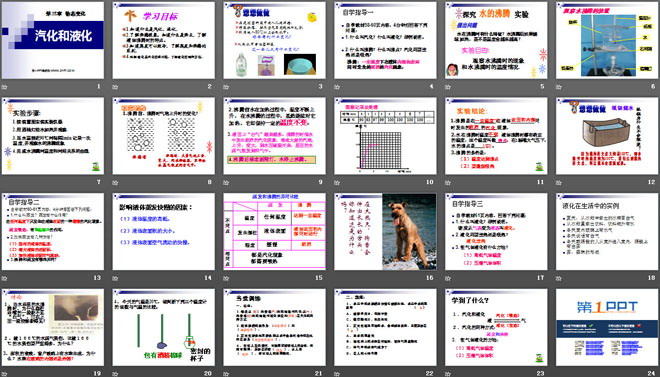Select slide 16 with the dog photo

pos(385,231)
